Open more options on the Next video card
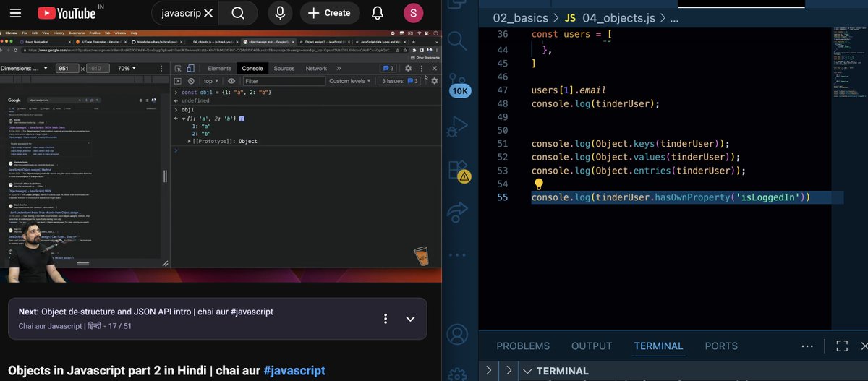868x381 pixels. point(386,319)
